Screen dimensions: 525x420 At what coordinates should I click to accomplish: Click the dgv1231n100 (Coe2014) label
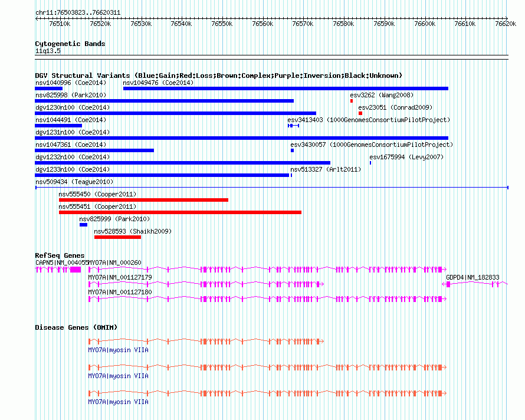coord(73,132)
